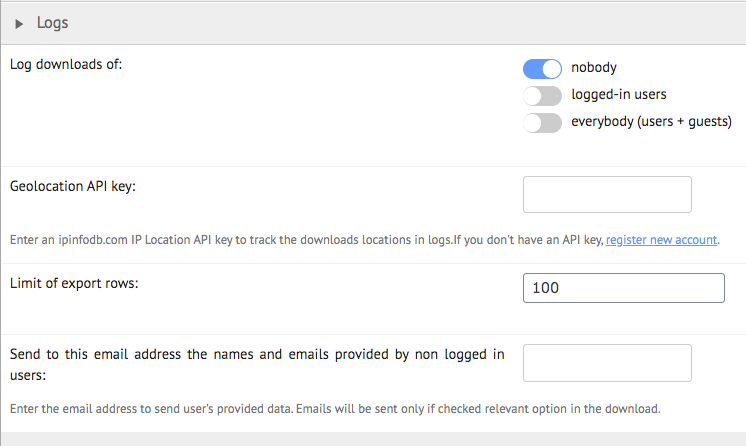Image resolution: width=746 pixels, height=446 pixels.
Task: Open the register new account link
Action: tap(661, 240)
